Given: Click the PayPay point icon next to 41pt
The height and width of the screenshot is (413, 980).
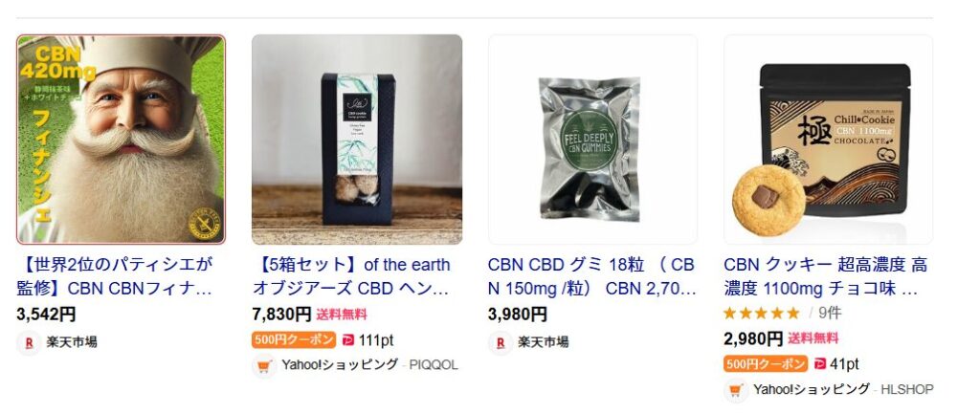Looking at the screenshot, I should pyautogui.click(x=820, y=363).
